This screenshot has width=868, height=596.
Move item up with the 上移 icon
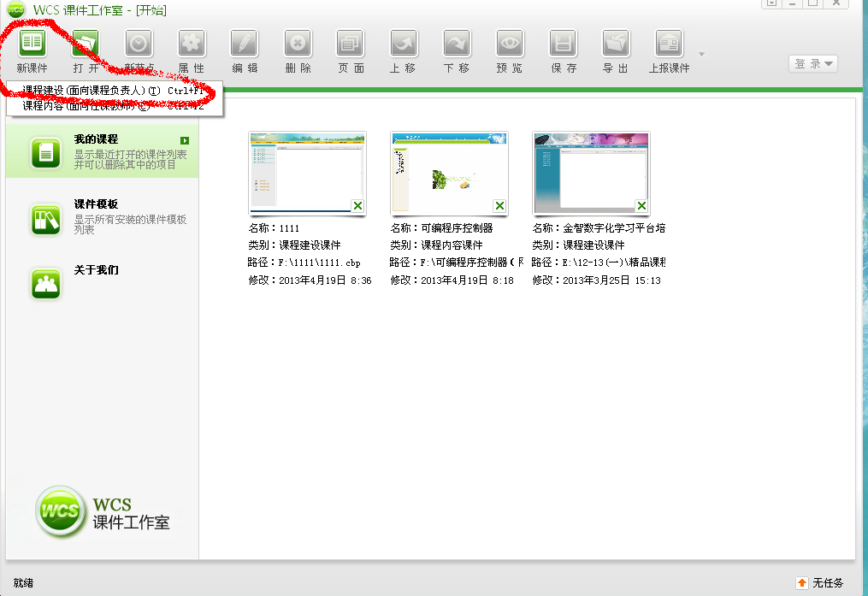(404, 43)
